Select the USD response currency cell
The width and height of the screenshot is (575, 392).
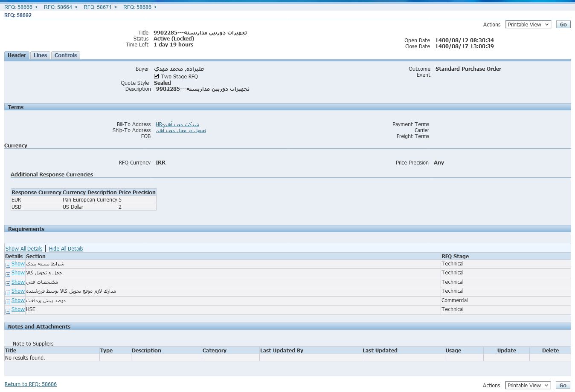tap(36, 207)
